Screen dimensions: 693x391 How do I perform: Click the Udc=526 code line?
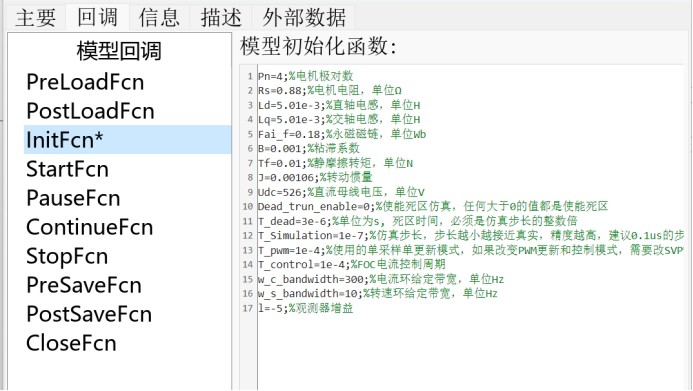341,192
